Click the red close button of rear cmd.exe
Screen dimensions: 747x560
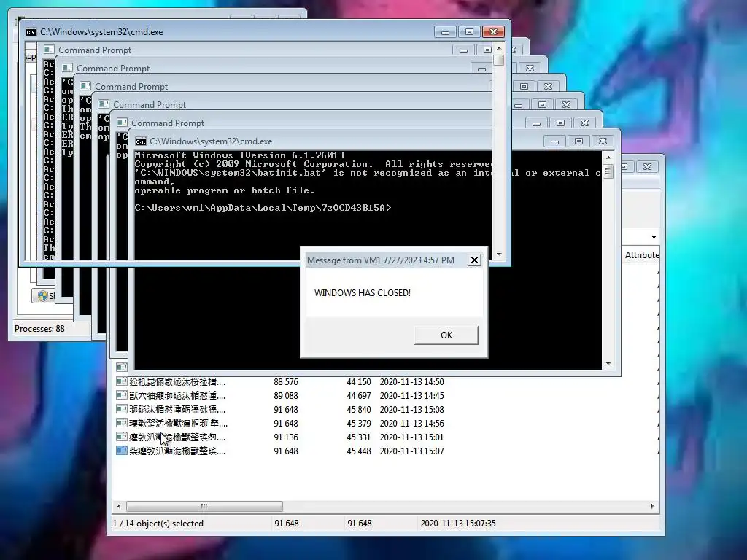[493, 32]
